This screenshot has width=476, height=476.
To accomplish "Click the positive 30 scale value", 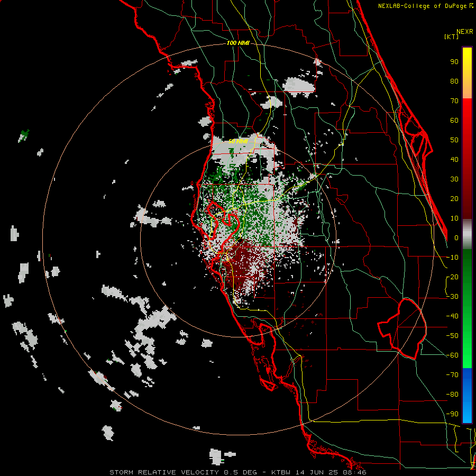I will click(x=454, y=179).
